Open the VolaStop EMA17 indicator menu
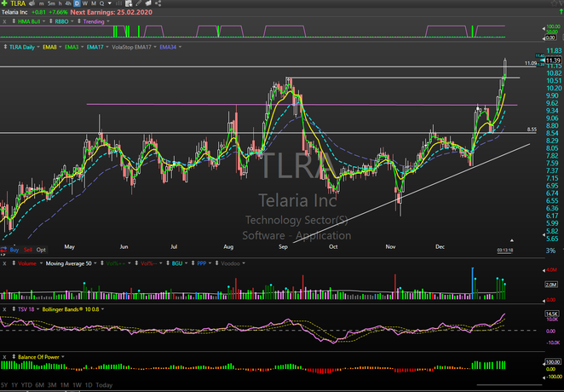This screenshot has height=392, width=564. coord(155,47)
